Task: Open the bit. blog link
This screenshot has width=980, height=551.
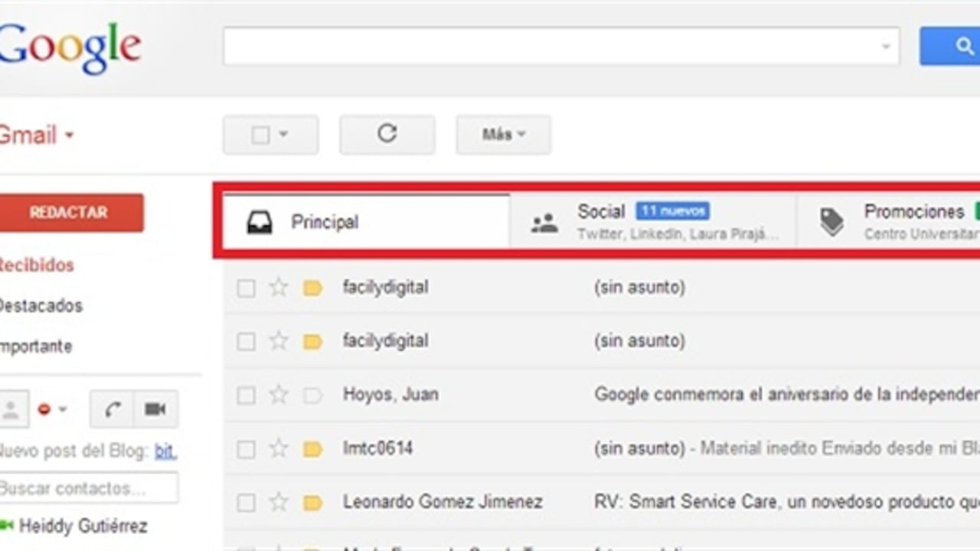Action: (165, 451)
